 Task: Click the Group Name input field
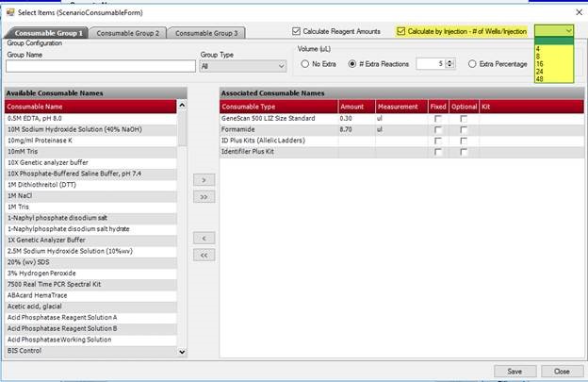[101, 66]
